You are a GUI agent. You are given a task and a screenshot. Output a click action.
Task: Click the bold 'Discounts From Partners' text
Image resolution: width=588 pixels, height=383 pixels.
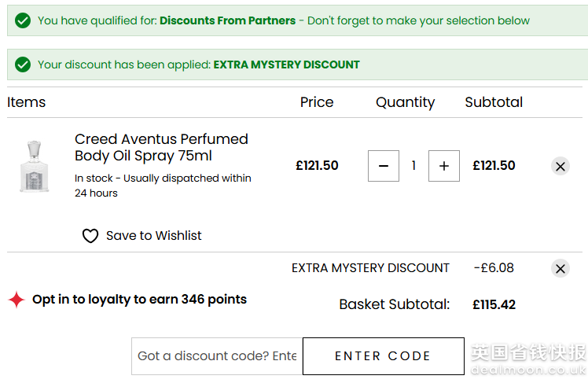[x=227, y=20]
